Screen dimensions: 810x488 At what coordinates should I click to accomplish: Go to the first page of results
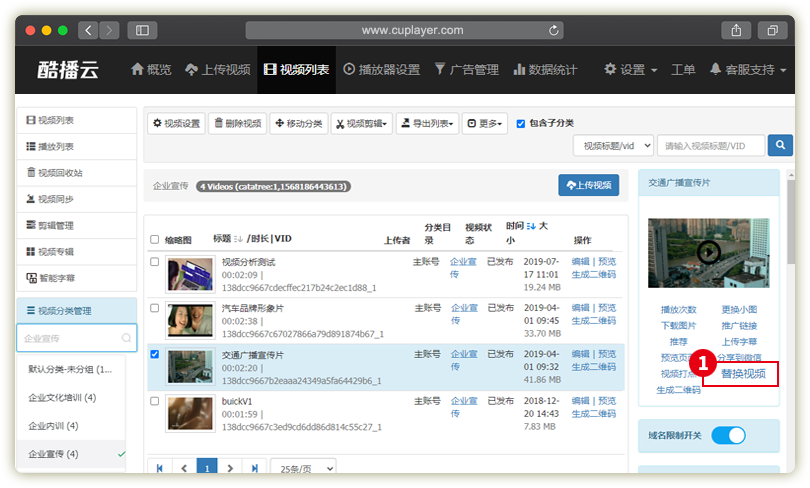pyautogui.click(x=160, y=467)
